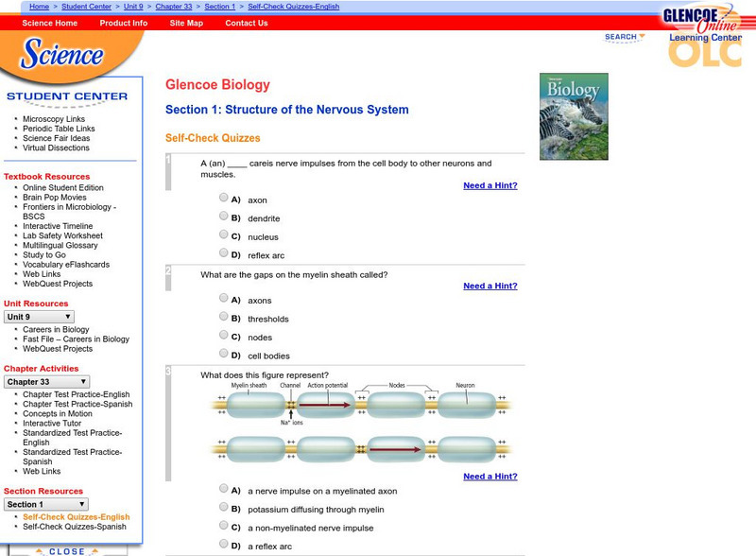The image size is (756, 556).
Task: Pick answer A) a nerve impulse on a myelinated axon
Action: click(224, 488)
